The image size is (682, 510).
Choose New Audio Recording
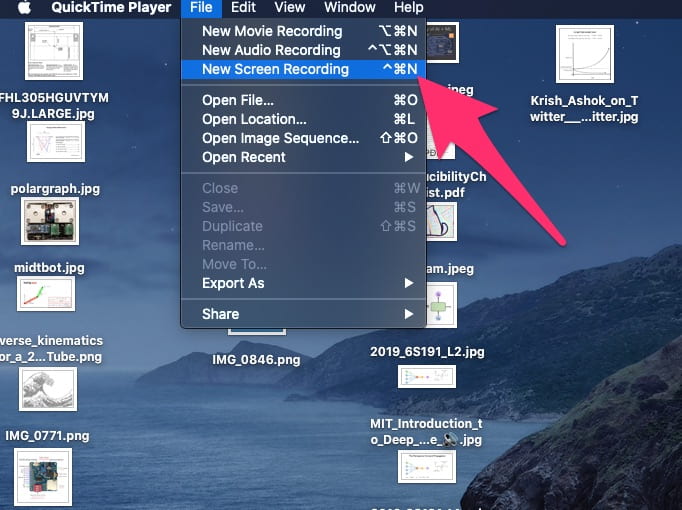(x=303, y=50)
